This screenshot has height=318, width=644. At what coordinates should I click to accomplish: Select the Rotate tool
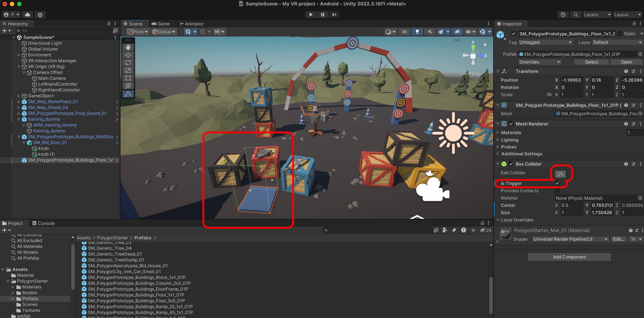point(128,63)
